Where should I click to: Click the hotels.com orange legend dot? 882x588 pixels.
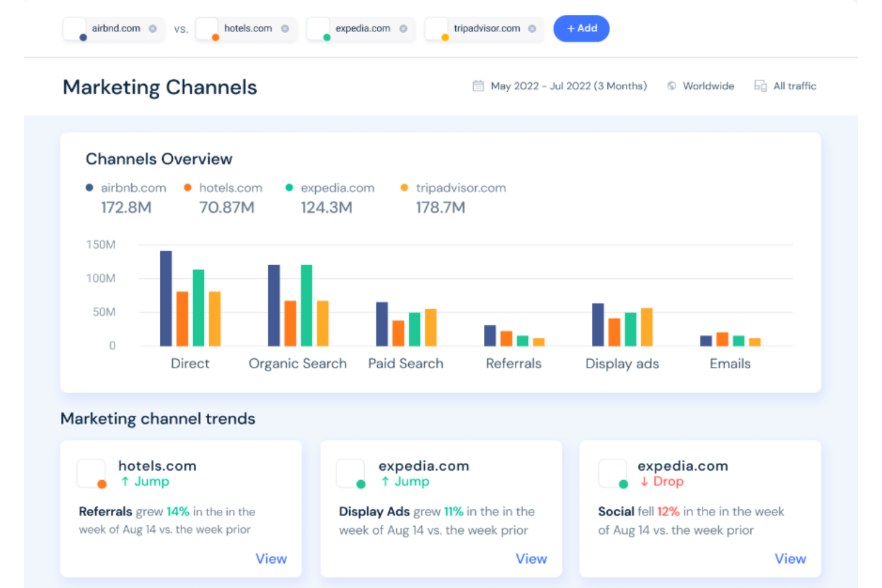coord(188,188)
